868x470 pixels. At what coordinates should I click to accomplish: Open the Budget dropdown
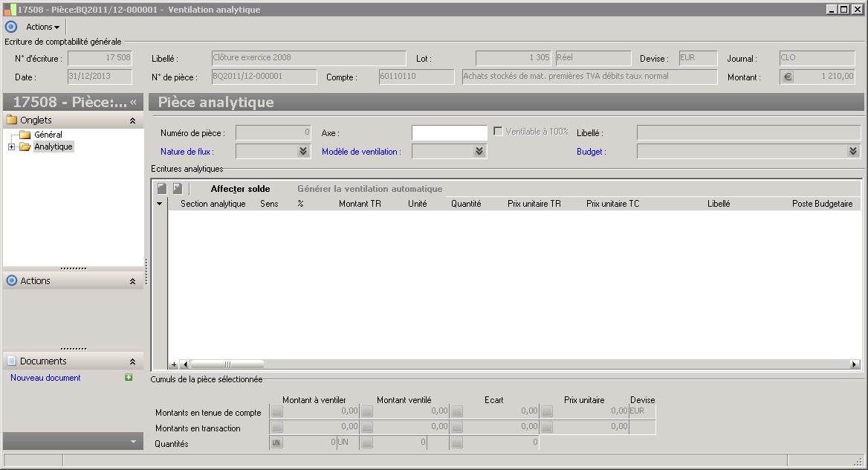[x=853, y=152]
